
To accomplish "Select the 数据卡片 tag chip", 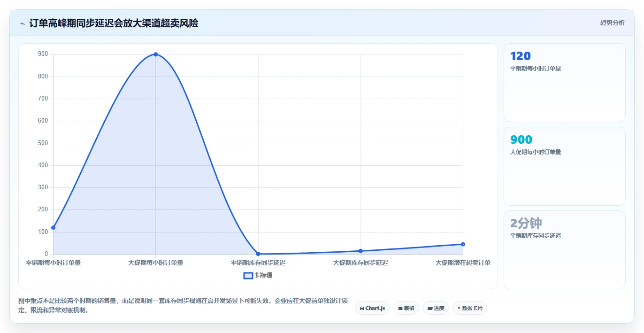I will click(470, 308).
